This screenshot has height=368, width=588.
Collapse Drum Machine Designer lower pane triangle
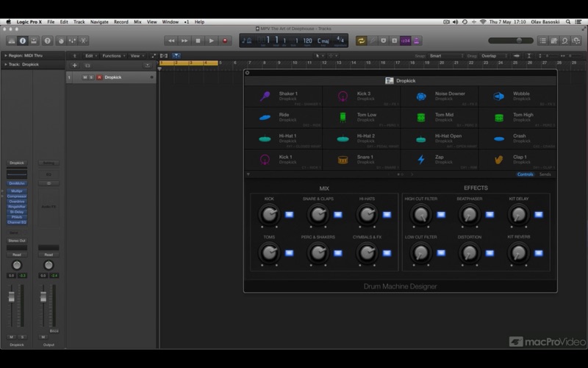coord(248,174)
